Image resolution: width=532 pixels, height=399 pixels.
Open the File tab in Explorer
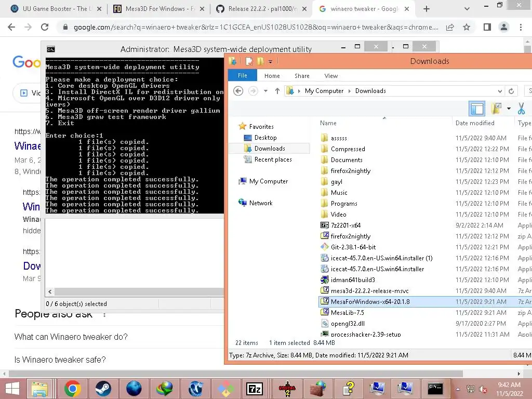[242, 76]
